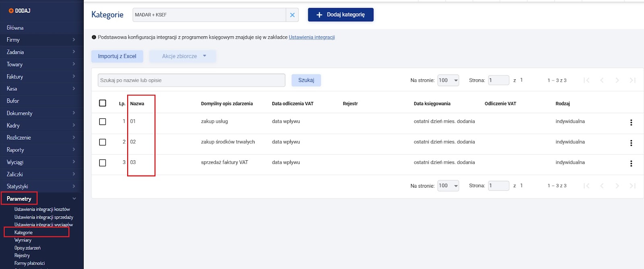The image size is (644, 269).
Task: Expand the Zadania sidebar section
Action: [x=42, y=52]
